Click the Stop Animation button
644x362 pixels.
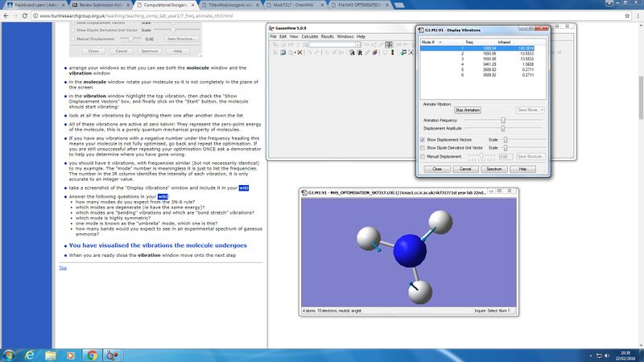pos(467,109)
